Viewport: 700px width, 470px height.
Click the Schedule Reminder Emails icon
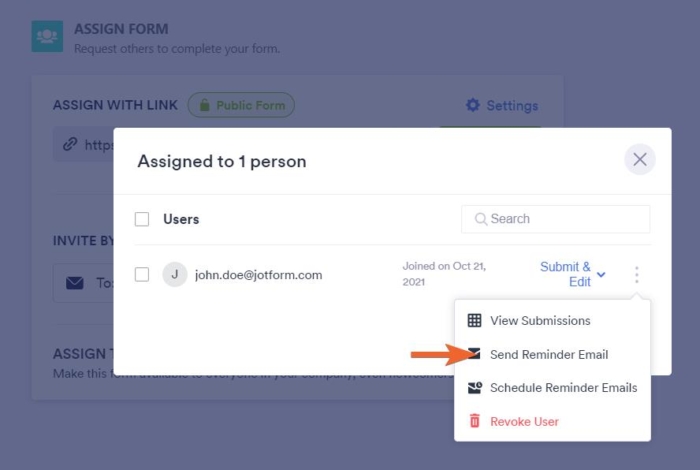(x=474, y=388)
